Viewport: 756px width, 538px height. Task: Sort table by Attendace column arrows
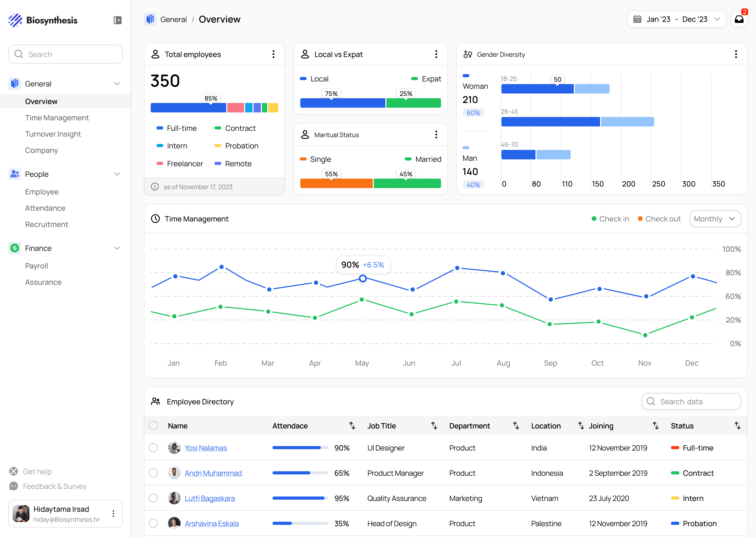coord(352,426)
